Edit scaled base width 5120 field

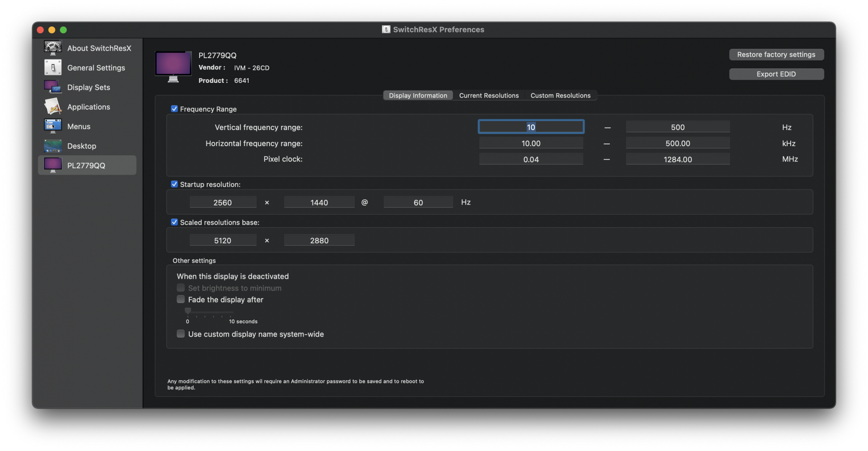tap(223, 240)
